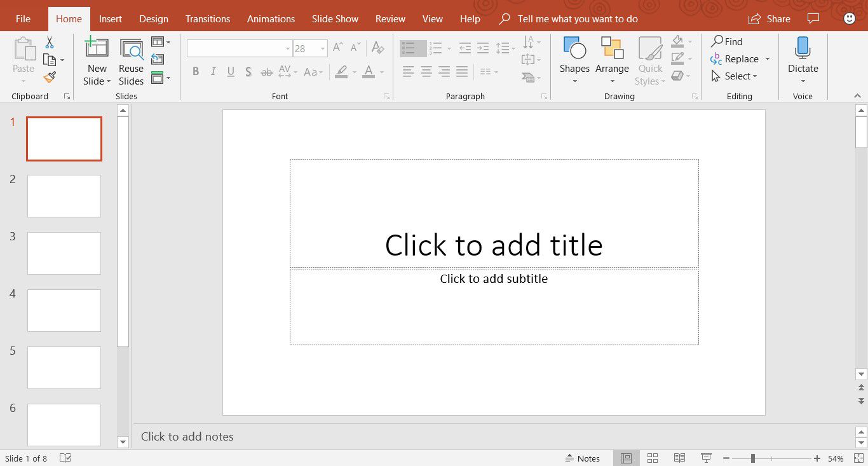Screen dimensions: 868x466
Task: Expand the Select dropdown in Editing
Action: 755,76
